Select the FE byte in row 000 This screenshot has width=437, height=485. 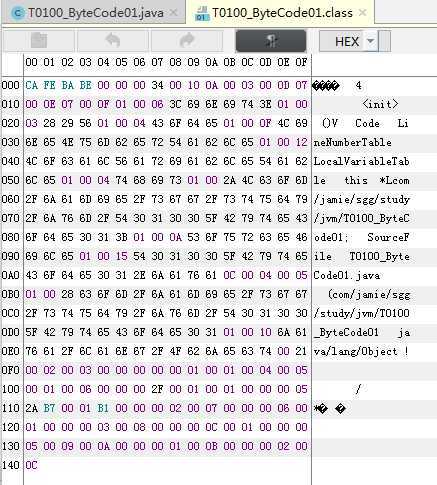tap(49, 85)
